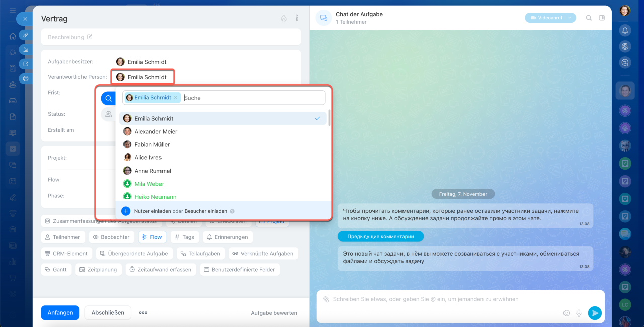Attach a file with the paperclip icon
This screenshot has width=644, height=327.
tap(326, 299)
